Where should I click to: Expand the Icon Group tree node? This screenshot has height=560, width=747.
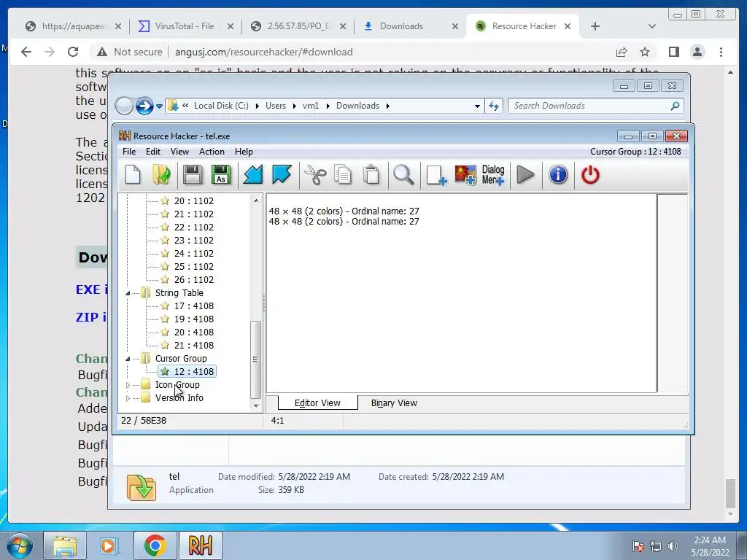pyautogui.click(x=128, y=385)
